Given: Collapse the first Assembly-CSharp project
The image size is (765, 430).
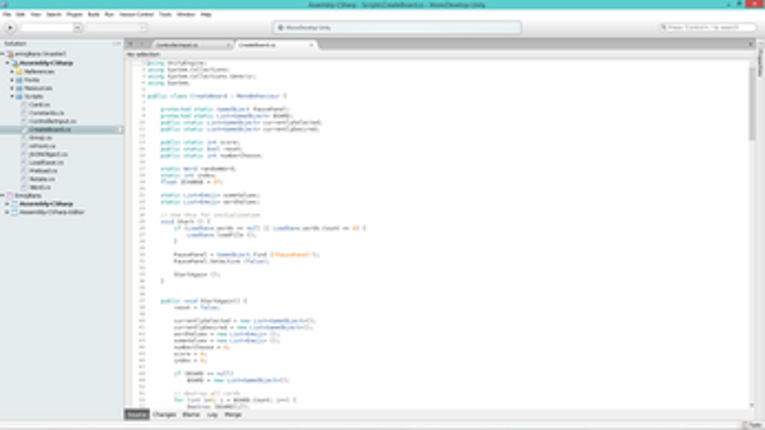Looking at the screenshot, I should click(7, 63).
